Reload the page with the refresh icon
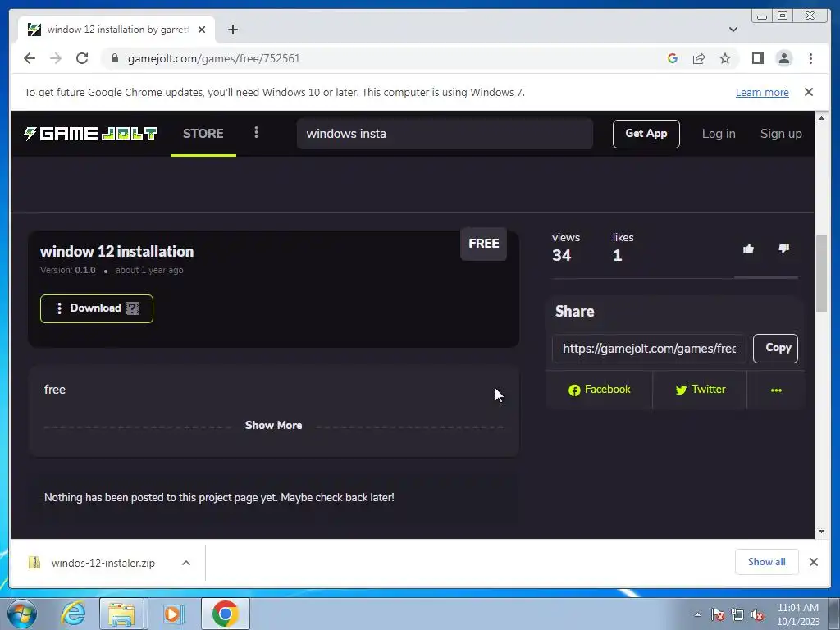The image size is (840, 630). [x=82, y=58]
